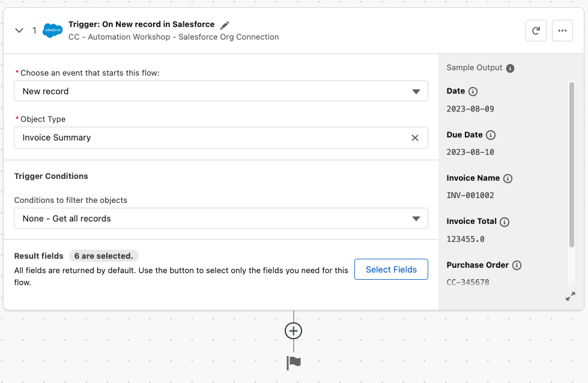Show info for Sample Output
Screen dimensions: 588x383
point(510,68)
